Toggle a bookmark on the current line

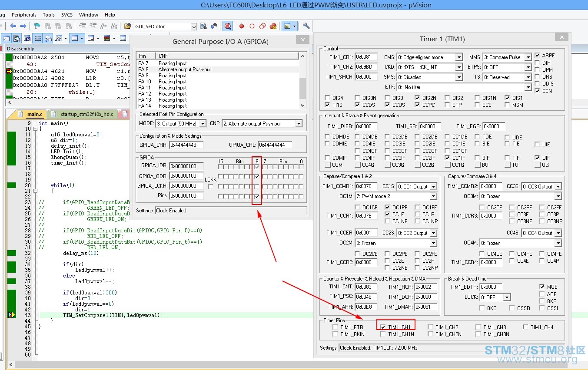[37, 26]
